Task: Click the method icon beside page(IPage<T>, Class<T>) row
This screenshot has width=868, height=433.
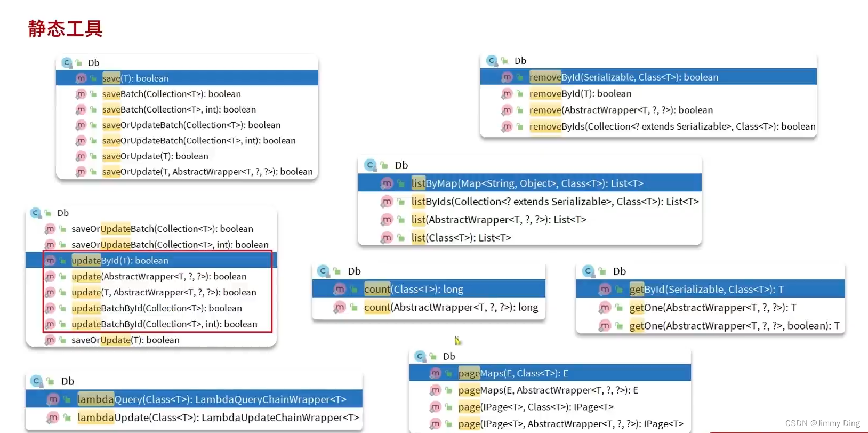Action: 436,407
